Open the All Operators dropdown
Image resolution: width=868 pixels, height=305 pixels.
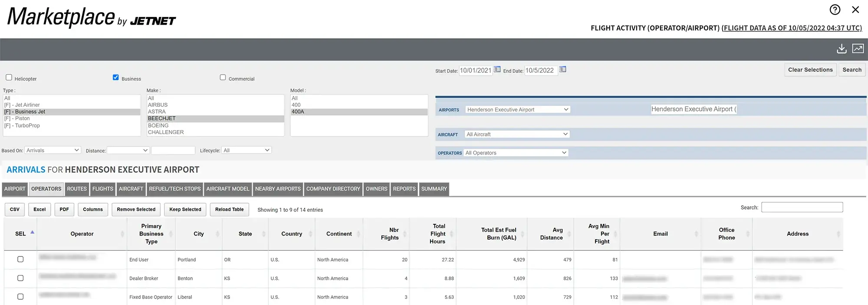click(516, 153)
